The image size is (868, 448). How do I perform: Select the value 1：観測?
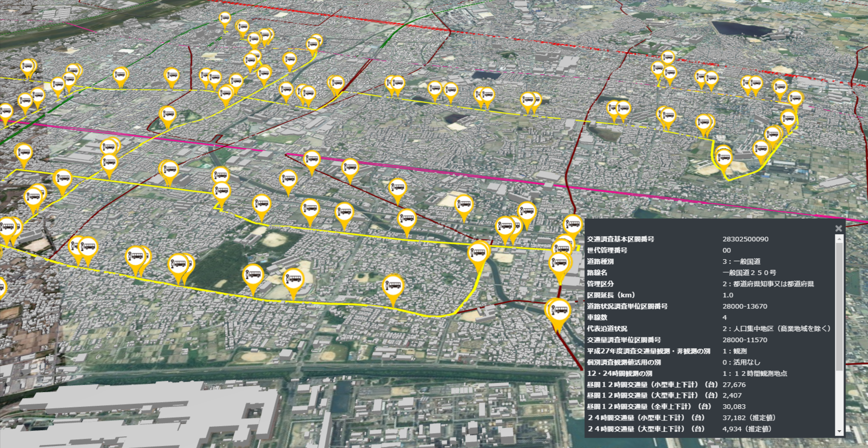(x=735, y=351)
